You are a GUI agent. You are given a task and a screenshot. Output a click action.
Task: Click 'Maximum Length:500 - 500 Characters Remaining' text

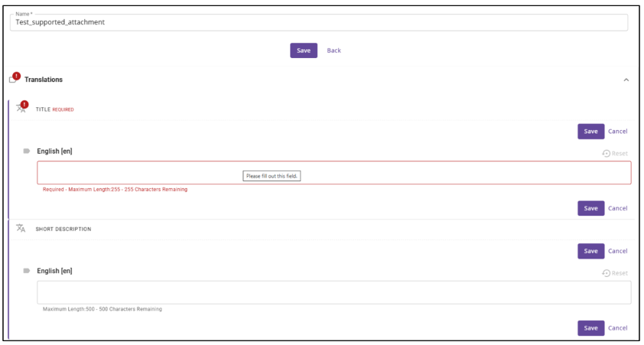coord(102,309)
